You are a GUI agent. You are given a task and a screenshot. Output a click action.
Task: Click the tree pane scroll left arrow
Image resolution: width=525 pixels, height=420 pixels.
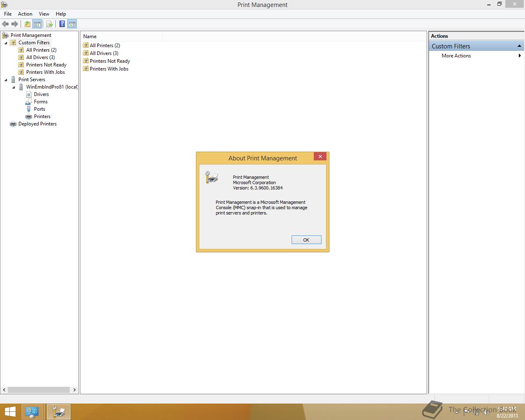5,390
